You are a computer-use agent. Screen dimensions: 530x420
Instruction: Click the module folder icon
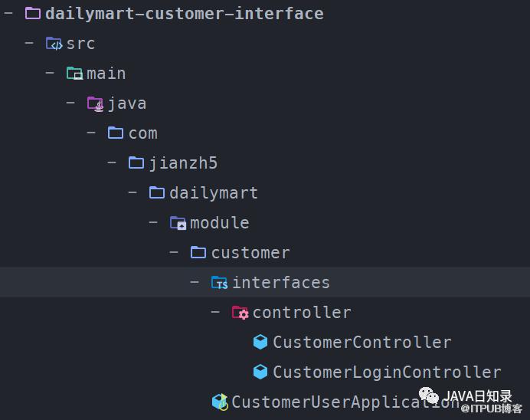click(178, 223)
